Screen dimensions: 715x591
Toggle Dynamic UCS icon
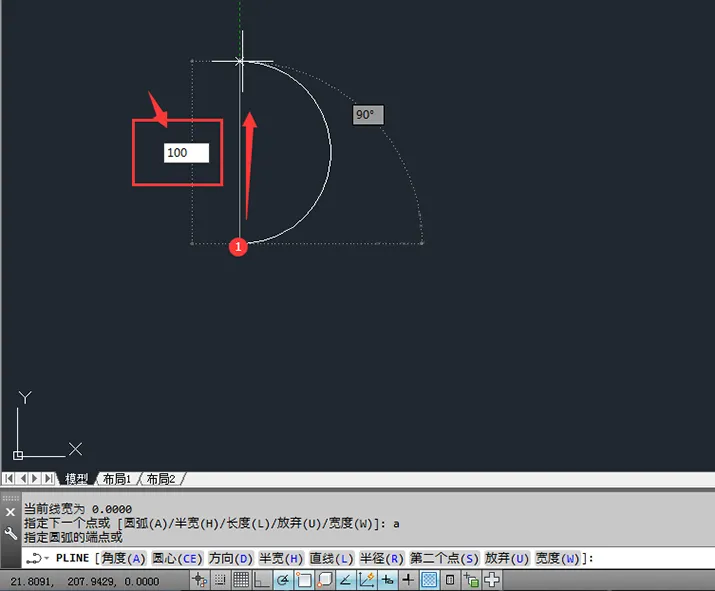(x=367, y=580)
